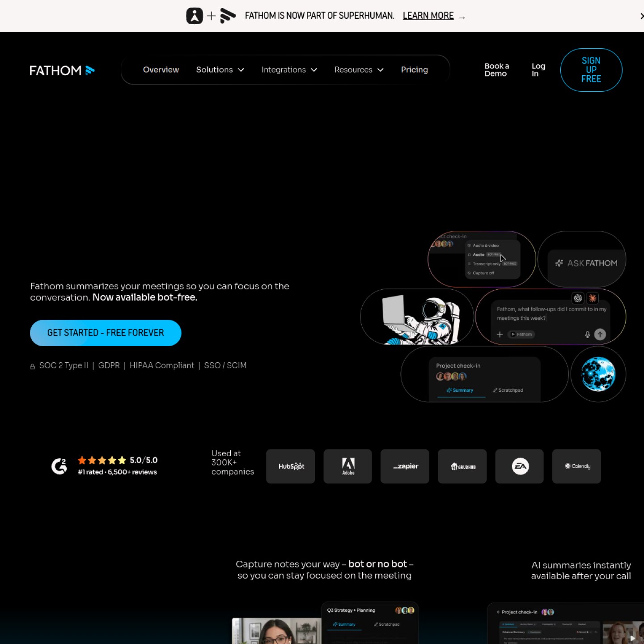
Task: Click the Fathom striped icon in banner
Action: pyautogui.click(x=228, y=16)
